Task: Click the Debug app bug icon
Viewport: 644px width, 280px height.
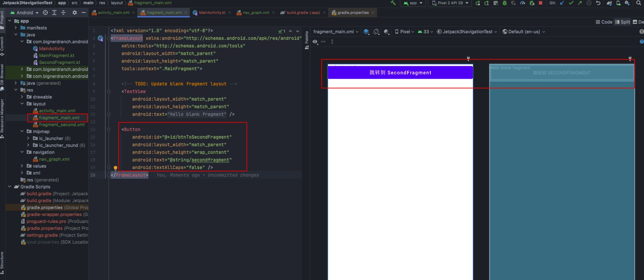Action: coord(505,3)
